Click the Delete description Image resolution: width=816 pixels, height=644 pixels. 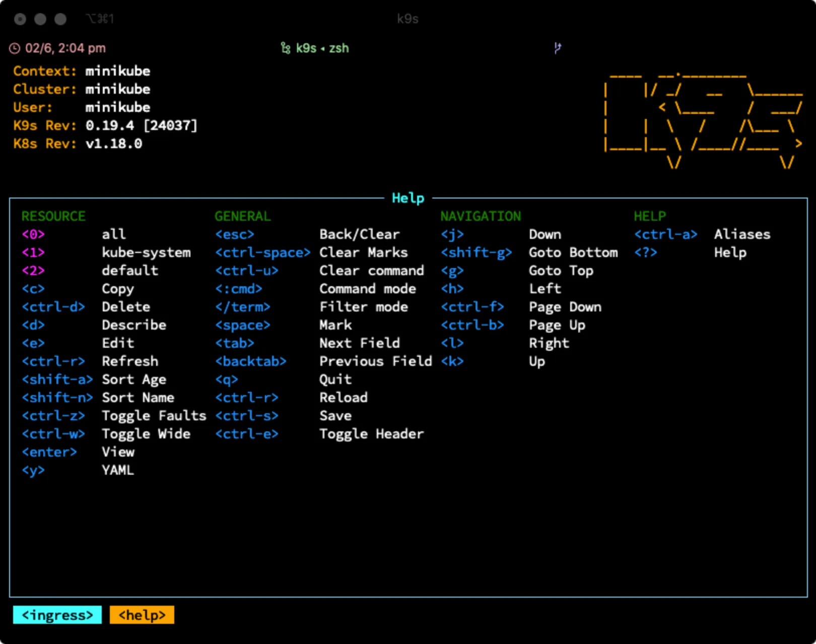[126, 307]
